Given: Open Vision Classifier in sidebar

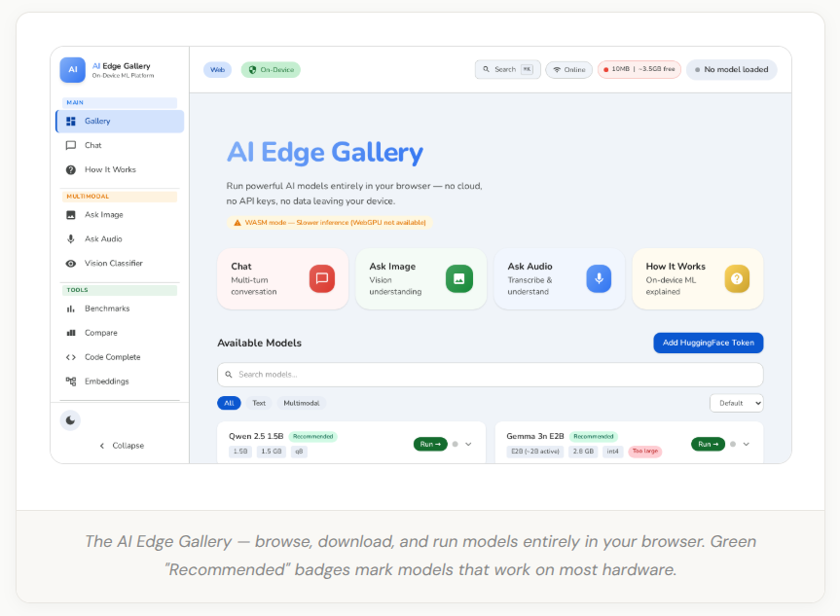Looking at the screenshot, I should pyautogui.click(x=120, y=263).
